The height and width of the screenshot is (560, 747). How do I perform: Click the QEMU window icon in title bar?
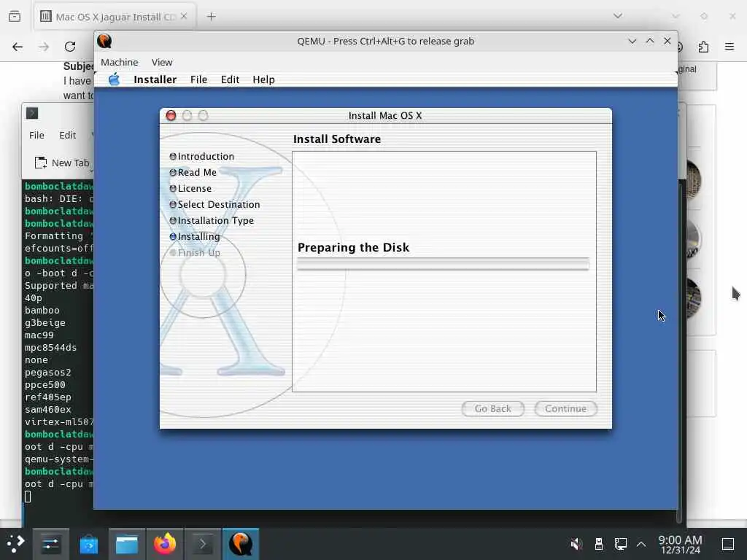point(104,41)
